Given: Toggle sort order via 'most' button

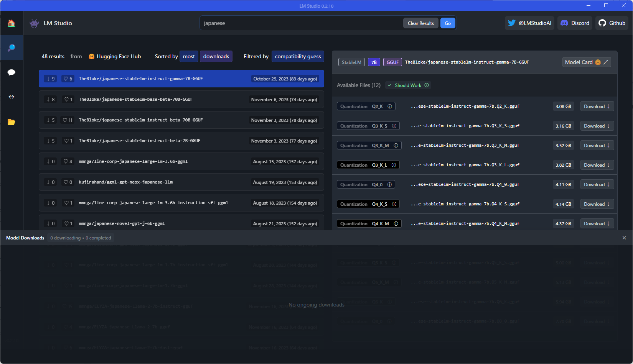Looking at the screenshot, I should 189,56.
